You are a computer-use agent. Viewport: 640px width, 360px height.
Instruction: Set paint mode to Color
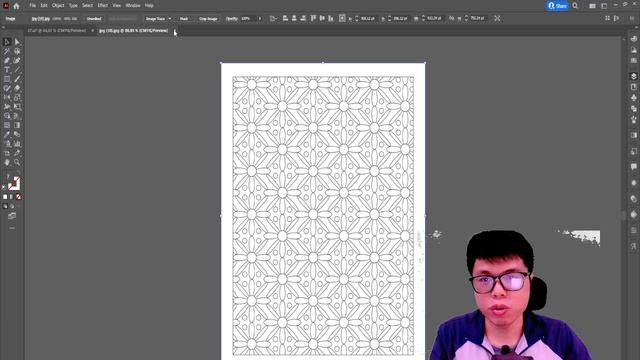(x=5, y=197)
